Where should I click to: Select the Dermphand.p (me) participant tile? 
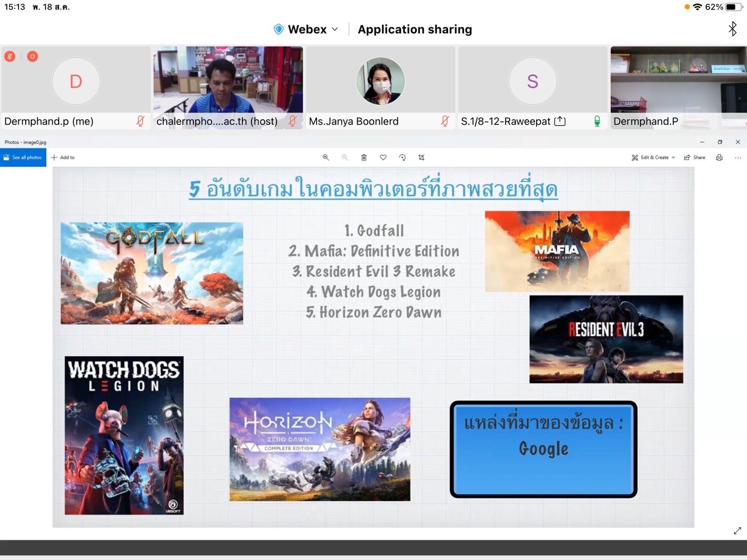[76, 87]
